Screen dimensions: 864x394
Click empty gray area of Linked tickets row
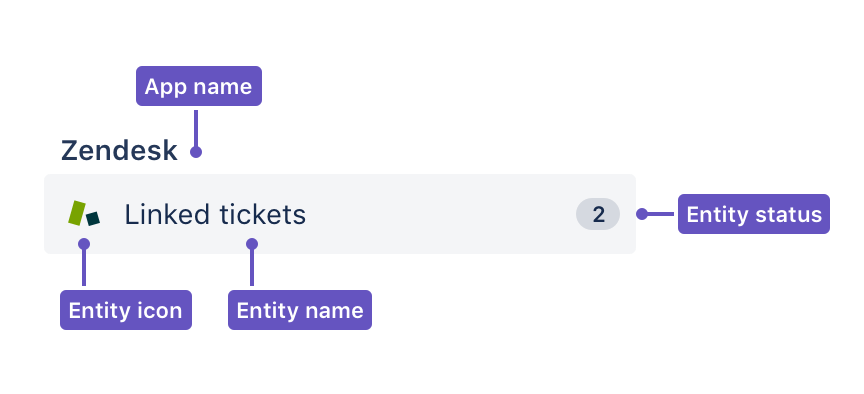point(441,214)
